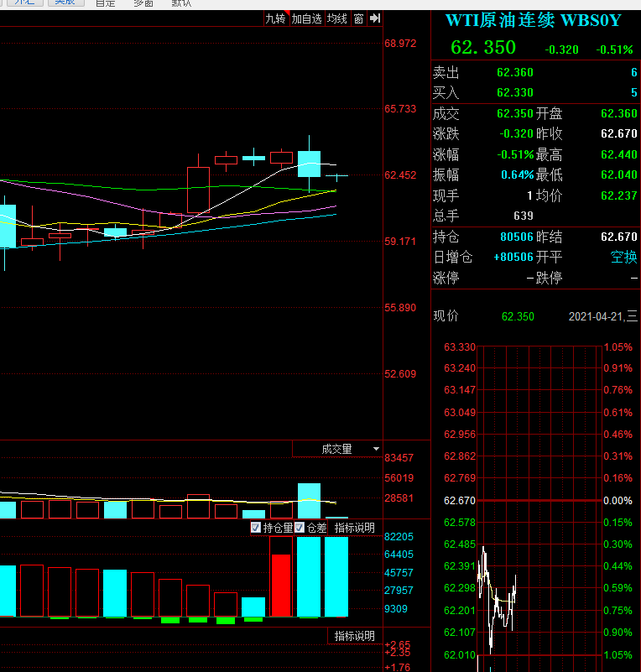Click the white 62.670 intraday baseline label
Viewport: 641px width, 672px height.
(460, 501)
